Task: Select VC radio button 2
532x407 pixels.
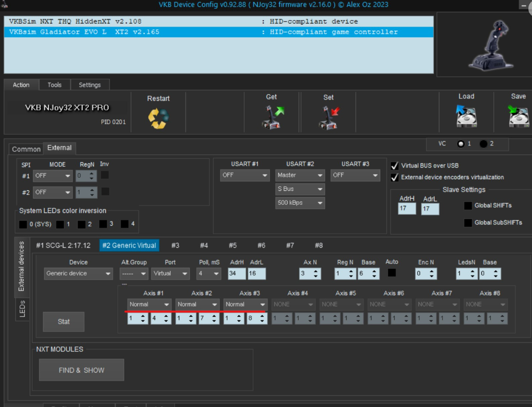Action: pos(484,144)
